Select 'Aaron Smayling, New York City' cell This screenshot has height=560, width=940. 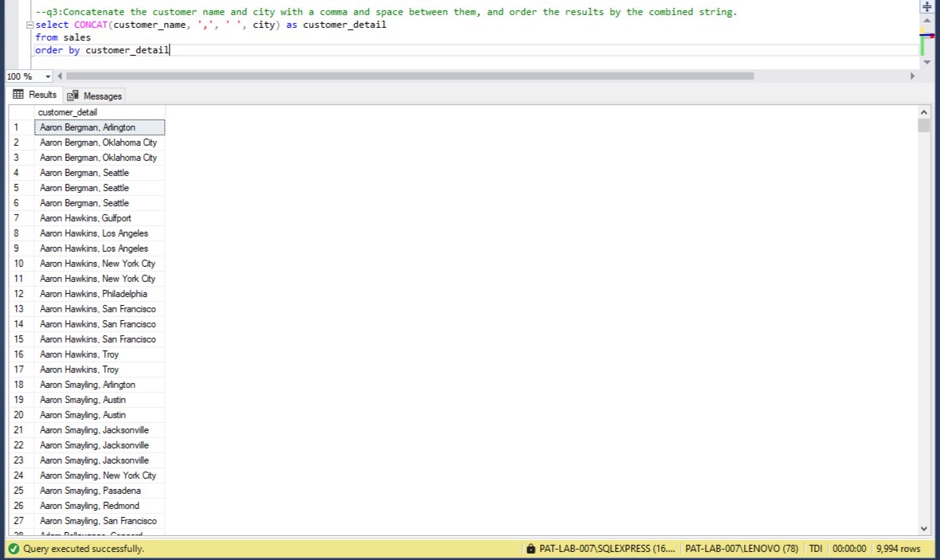pyautogui.click(x=100, y=476)
